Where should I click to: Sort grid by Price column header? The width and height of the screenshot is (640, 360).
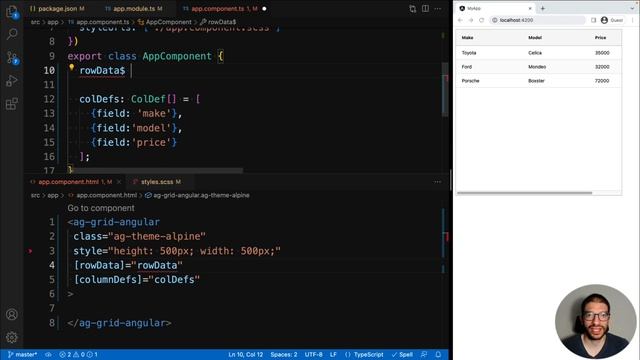pyautogui.click(x=600, y=38)
